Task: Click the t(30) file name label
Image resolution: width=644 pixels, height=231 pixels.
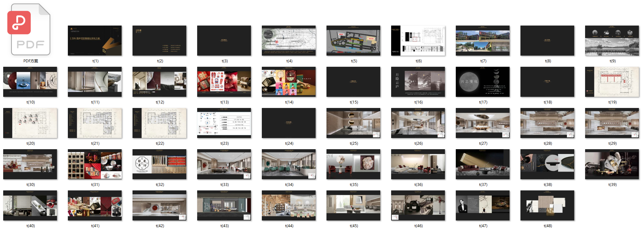Action: (31, 185)
